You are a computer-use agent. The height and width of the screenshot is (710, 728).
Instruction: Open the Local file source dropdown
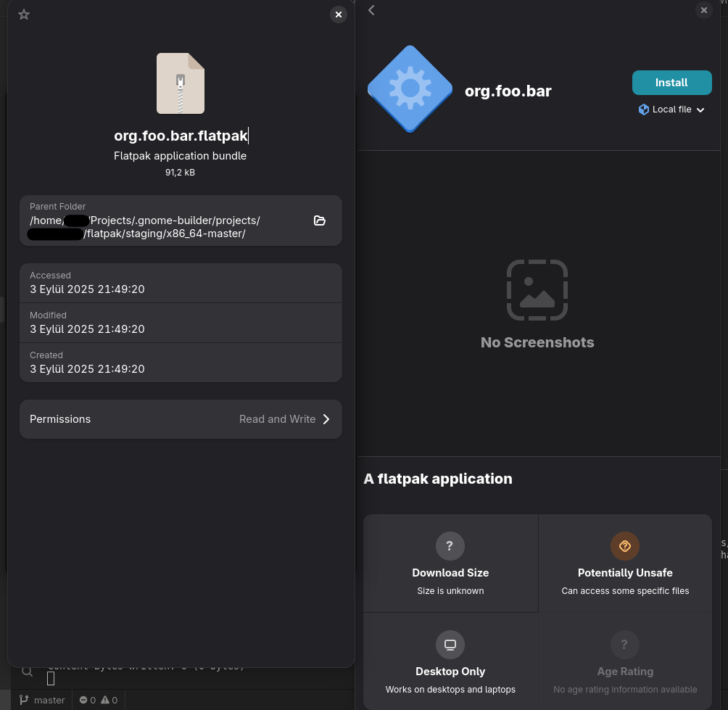coord(672,110)
